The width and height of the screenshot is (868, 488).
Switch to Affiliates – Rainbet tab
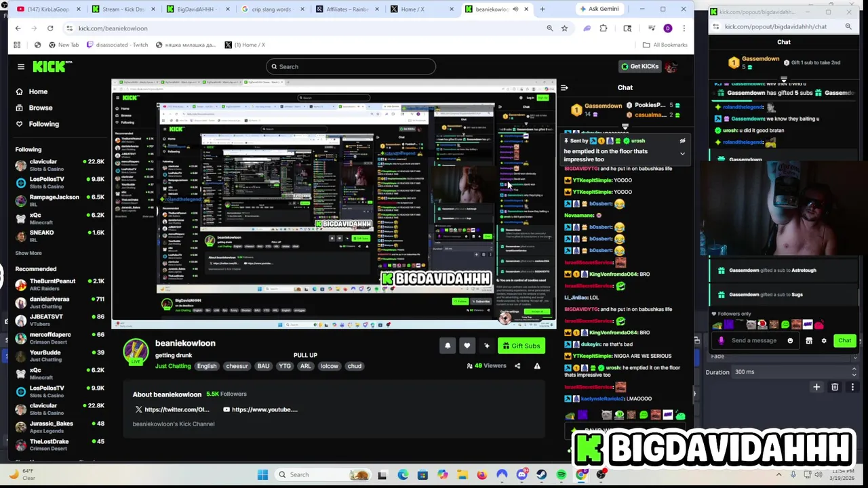point(346,9)
